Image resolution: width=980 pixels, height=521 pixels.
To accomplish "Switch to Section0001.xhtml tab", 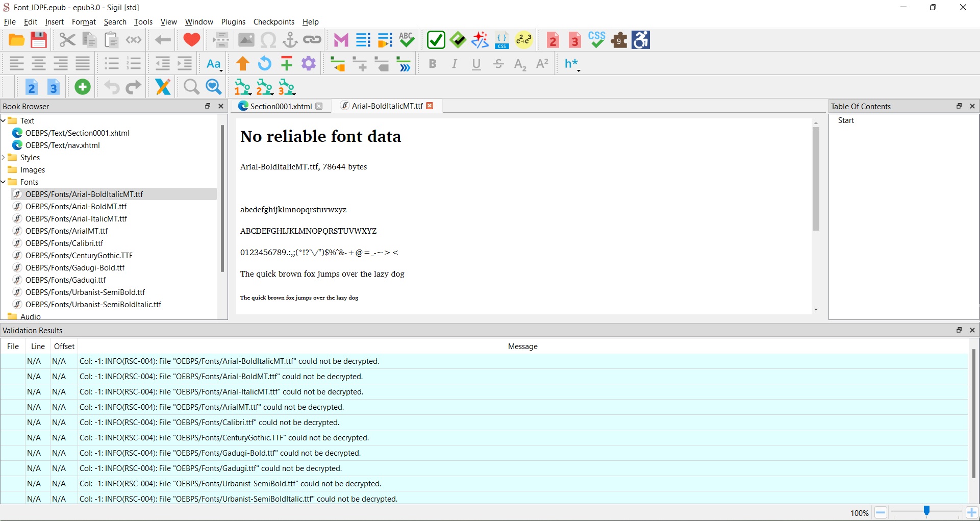I will 281,106.
